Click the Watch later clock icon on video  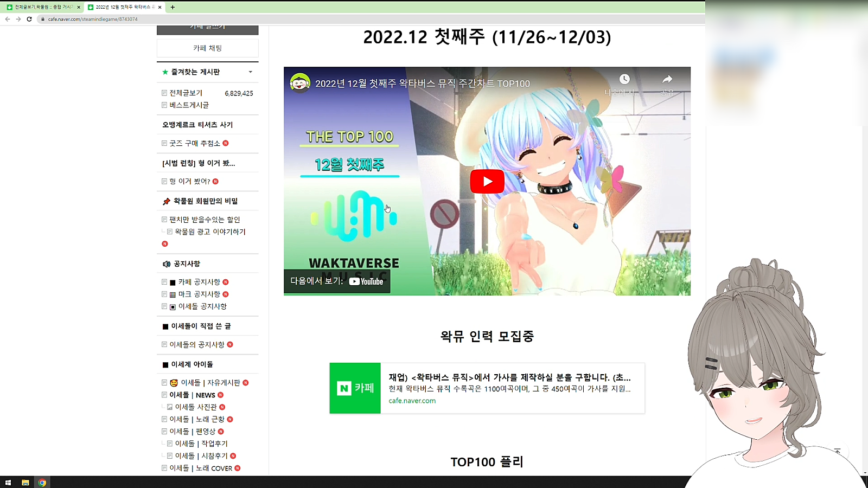point(624,79)
